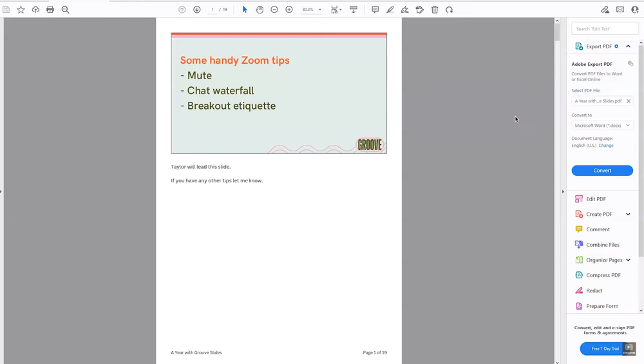The image size is (644, 364).
Task: Click the search tools field
Action: 605,29
